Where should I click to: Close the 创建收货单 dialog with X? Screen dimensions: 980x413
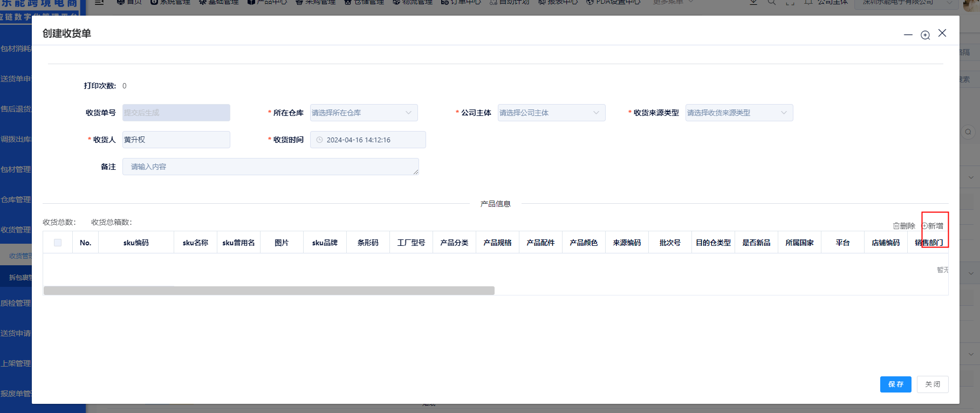[942, 33]
